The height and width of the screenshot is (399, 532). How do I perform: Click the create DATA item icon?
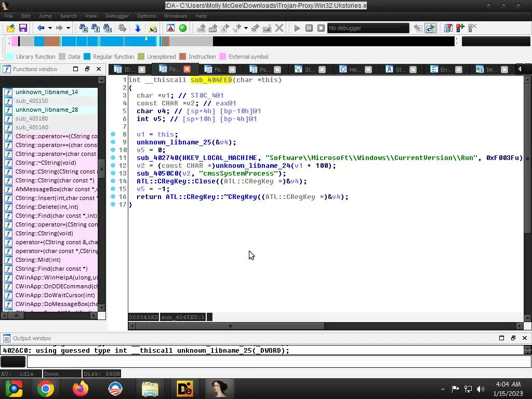click(212, 28)
